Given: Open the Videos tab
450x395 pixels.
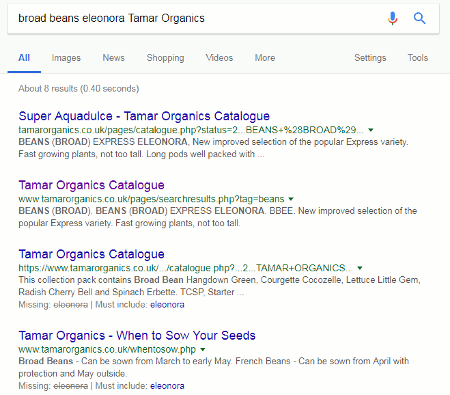Looking at the screenshot, I should pyautogui.click(x=219, y=58).
